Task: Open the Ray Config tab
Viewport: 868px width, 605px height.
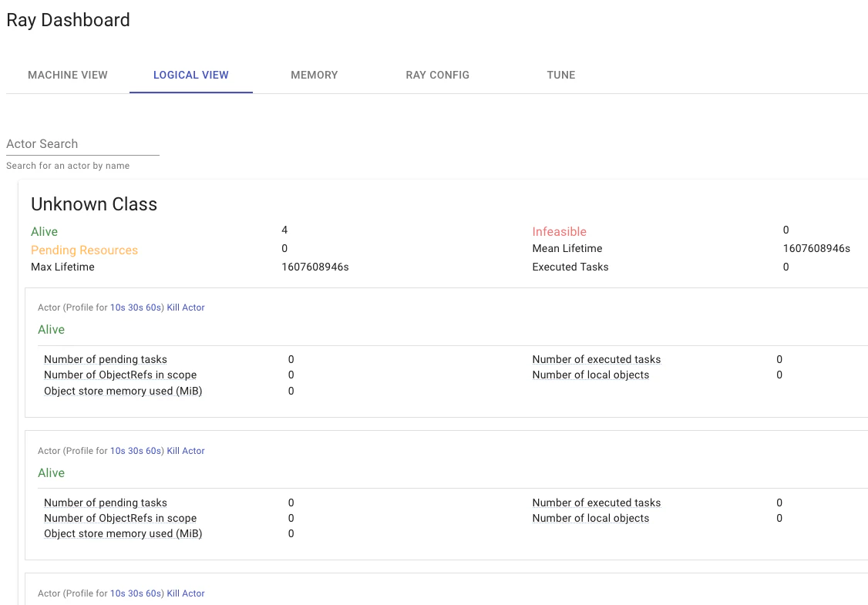Action: click(437, 76)
